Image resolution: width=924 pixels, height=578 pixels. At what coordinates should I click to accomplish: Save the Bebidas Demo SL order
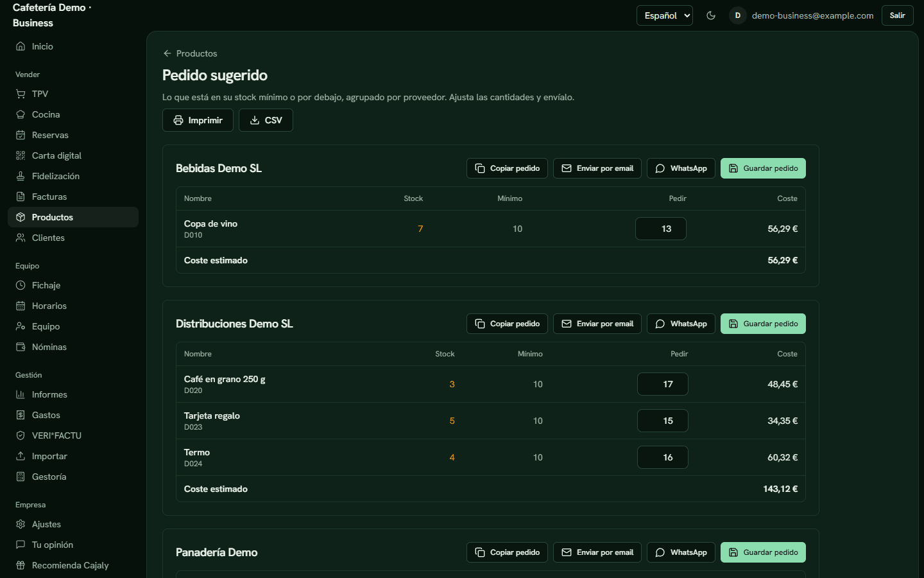pos(763,168)
